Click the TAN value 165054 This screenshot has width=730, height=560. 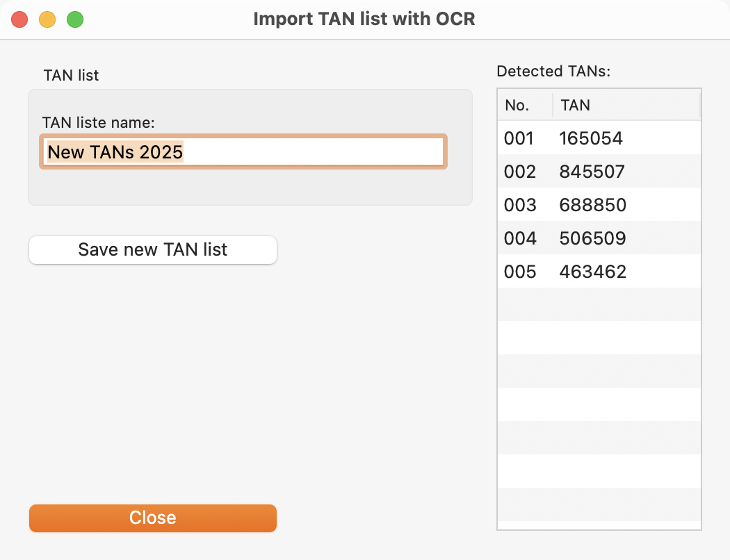(591, 138)
